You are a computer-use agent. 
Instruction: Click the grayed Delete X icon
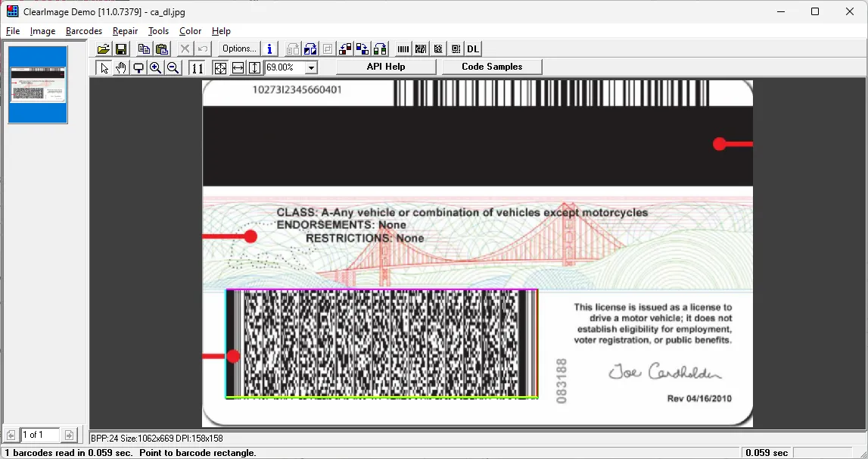coord(185,48)
